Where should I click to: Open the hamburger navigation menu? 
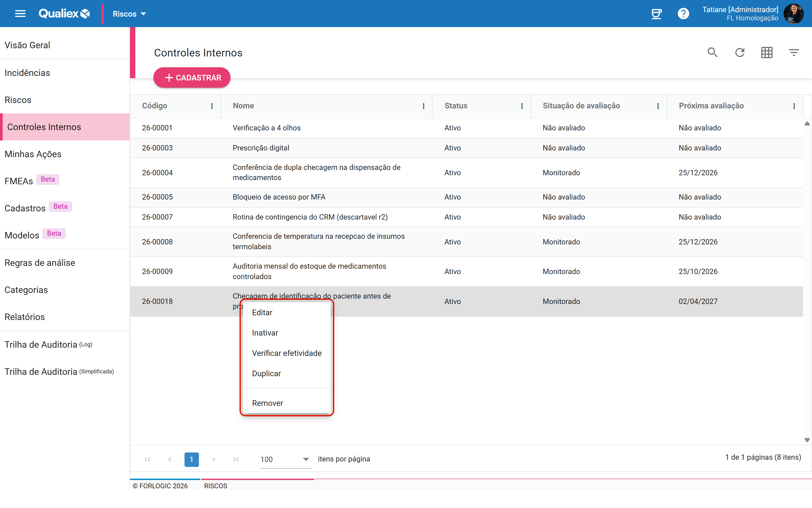point(21,14)
